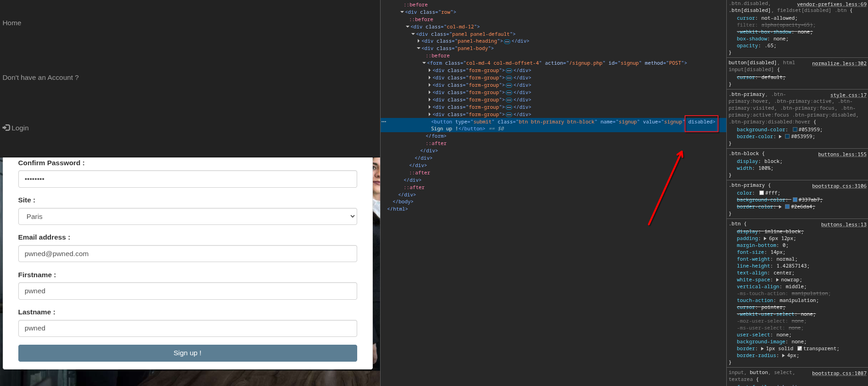Screen dimensions: 868x386
Task: Expand padding shorthand in .btn rule
Action: (x=765, y=239)
